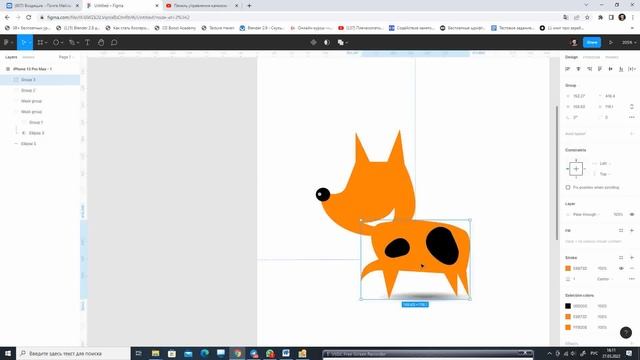Click the Mask icon in top toolbar
This screenshot has width=640, height=360.
pos(327,42)
